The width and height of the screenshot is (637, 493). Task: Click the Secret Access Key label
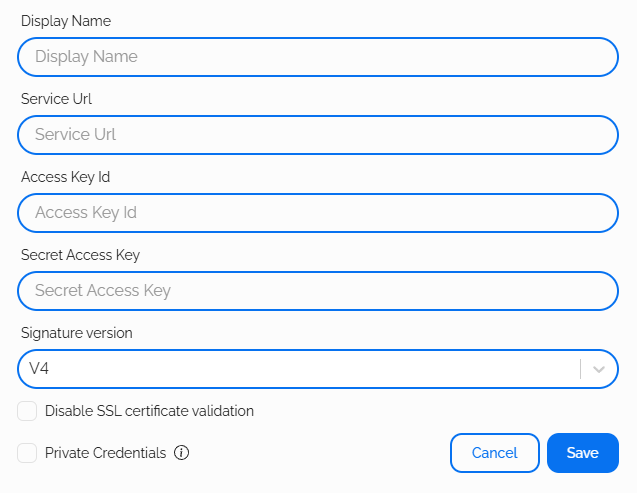coord(80,255)
